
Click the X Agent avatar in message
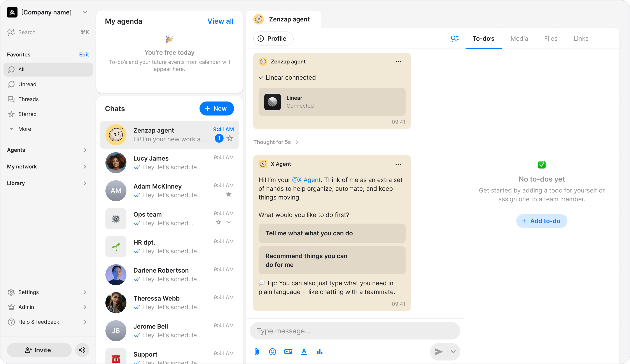click(x=263, y=164)
